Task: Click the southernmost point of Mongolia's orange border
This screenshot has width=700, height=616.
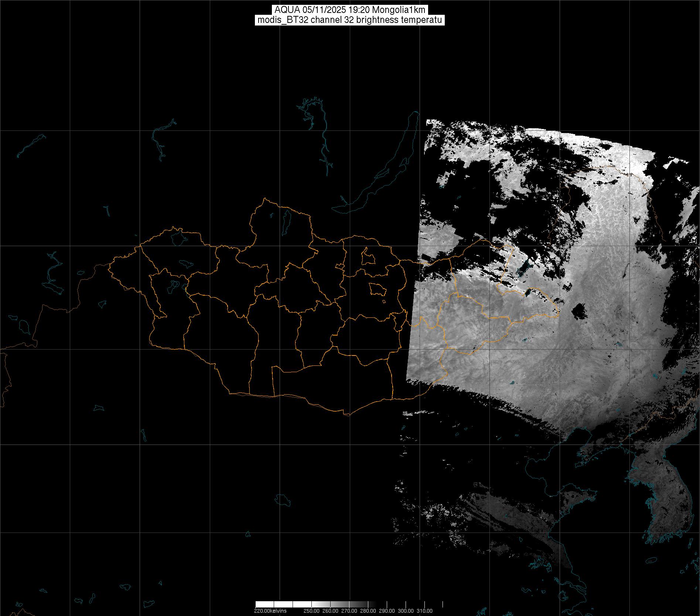Action: [x=346, y=415]
